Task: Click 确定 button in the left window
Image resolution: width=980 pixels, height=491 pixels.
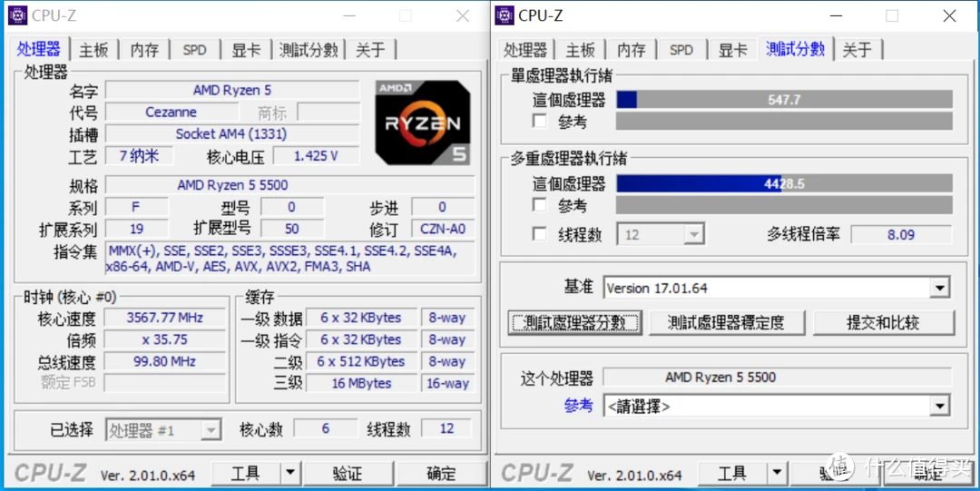Action: point(441,474)
